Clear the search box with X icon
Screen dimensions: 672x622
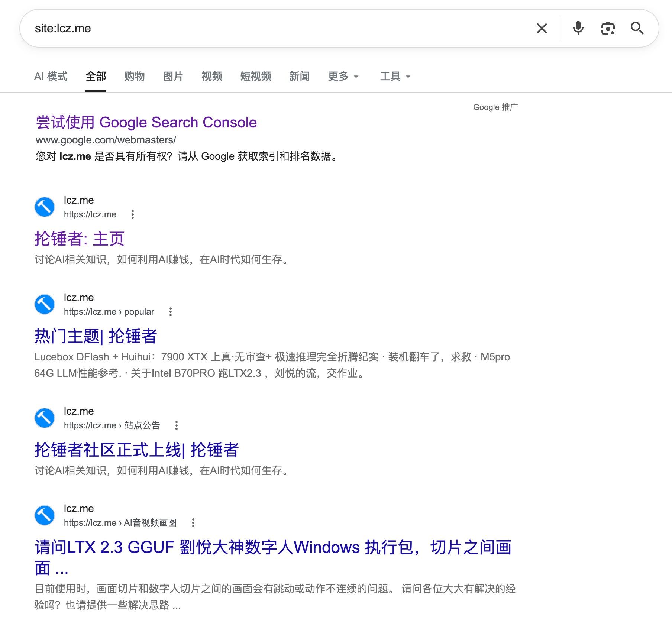coord(542,28)
